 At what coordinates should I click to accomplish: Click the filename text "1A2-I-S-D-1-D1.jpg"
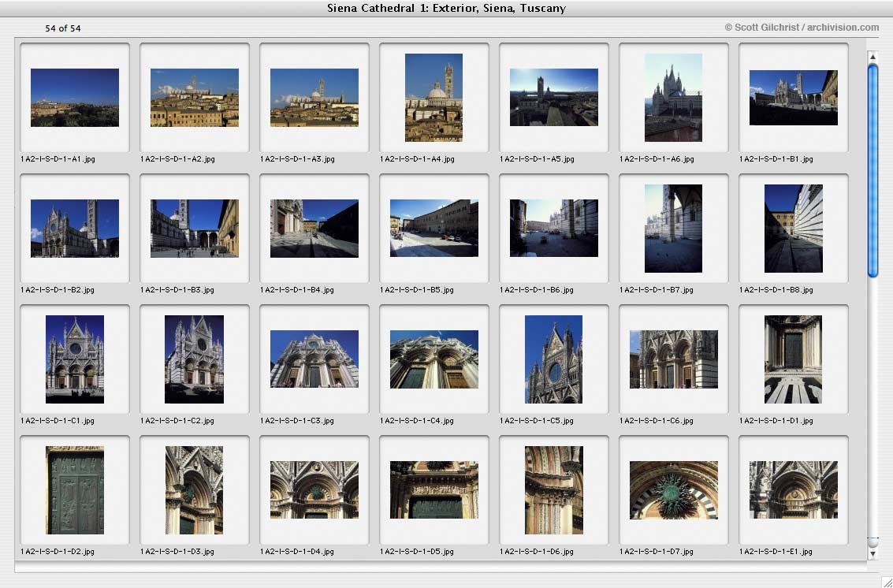[x=776, y=421]
